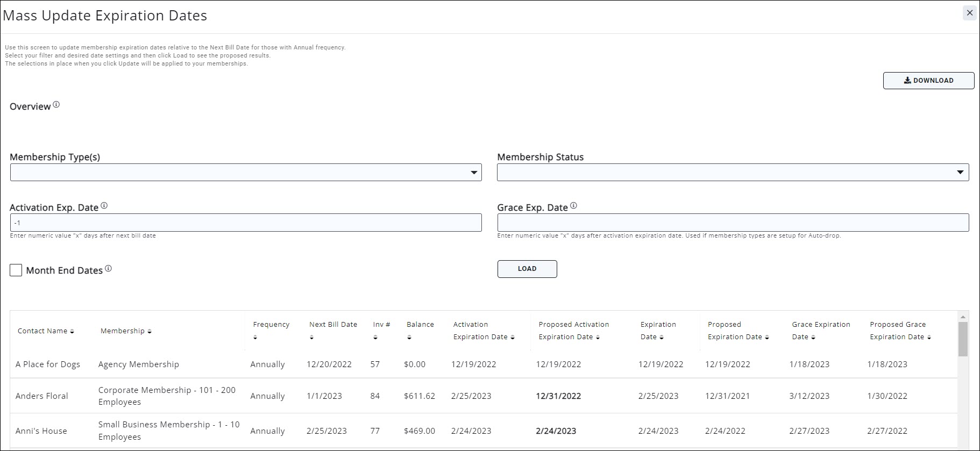Click into the Grace Exp. Date field

coord(733,223)
